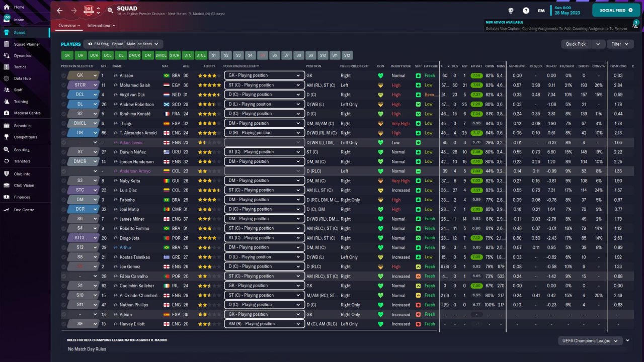644x362 pixels.
Task: Open Harvey Elliott's AM (R) role dropdown
Action: click(x=264, y=324)
